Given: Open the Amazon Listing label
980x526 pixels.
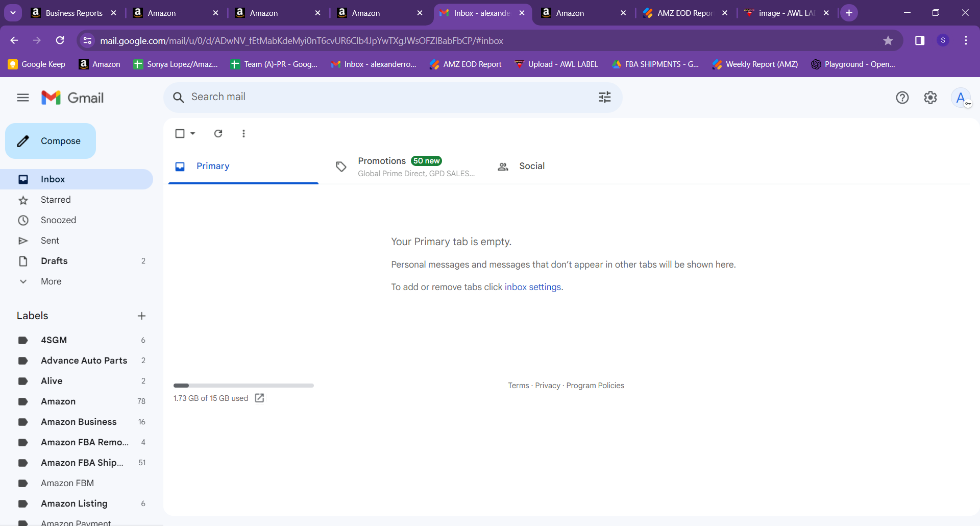Looking at the screenshot, I should pos(77,504).
